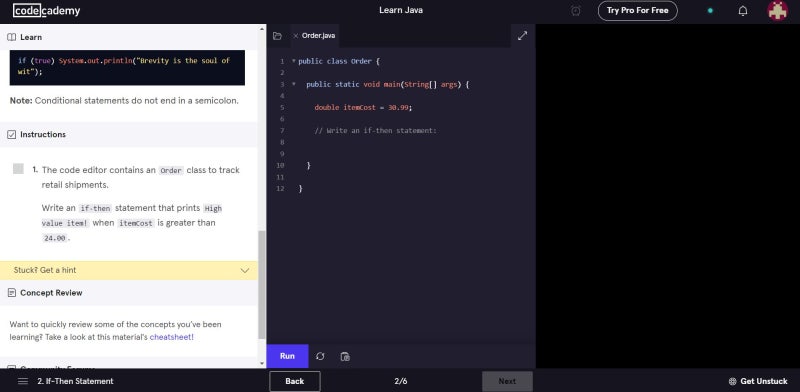Close the Order.java tab
This screenshot has height=392, width=800.
click(295, 36)
